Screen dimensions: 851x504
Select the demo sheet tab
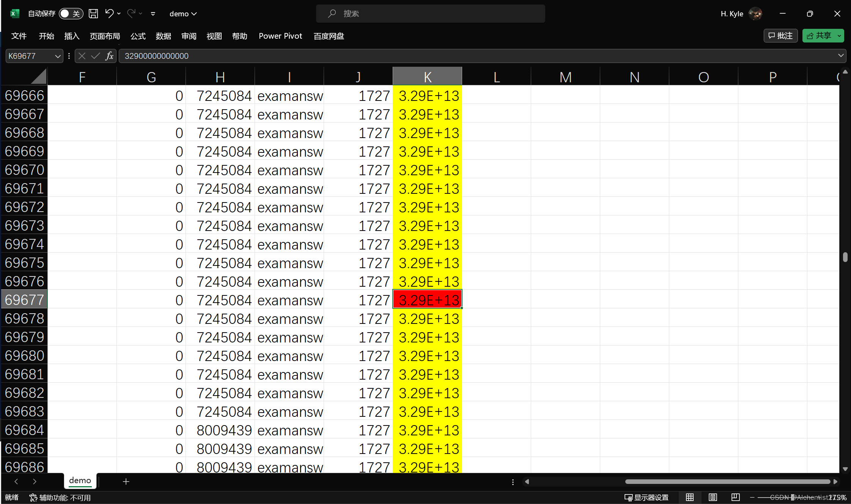(79, 480)
